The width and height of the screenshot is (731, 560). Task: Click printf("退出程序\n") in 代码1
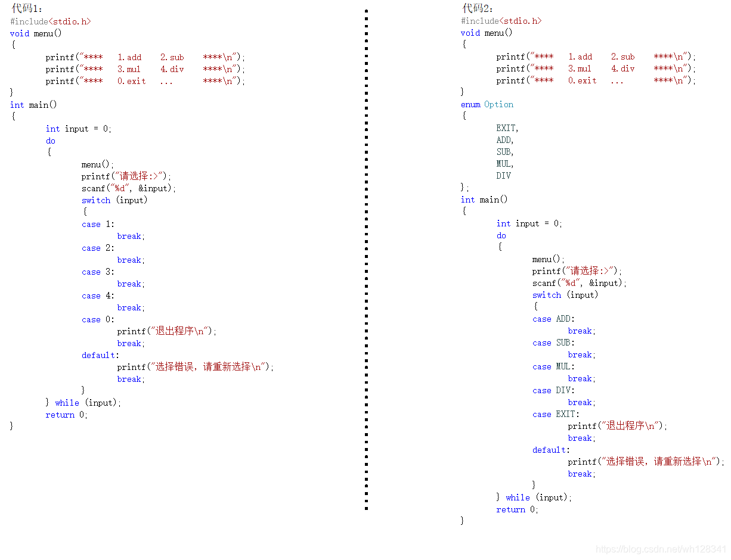(167, 331)
